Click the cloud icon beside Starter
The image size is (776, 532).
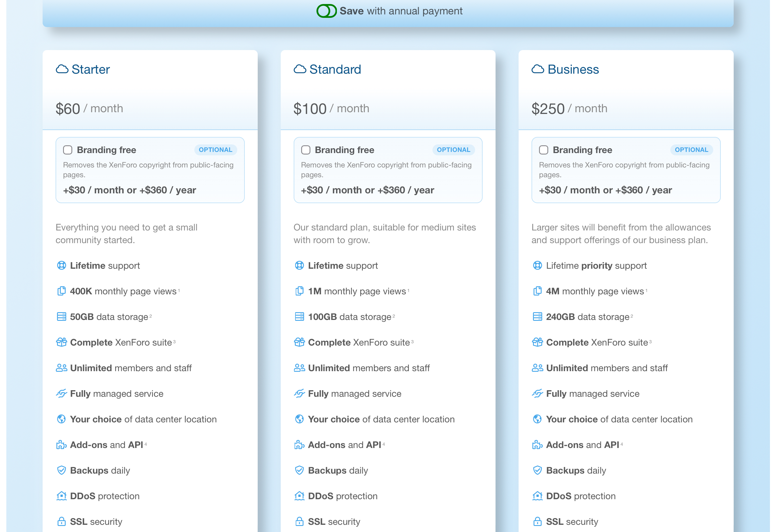tap(62, 70)
